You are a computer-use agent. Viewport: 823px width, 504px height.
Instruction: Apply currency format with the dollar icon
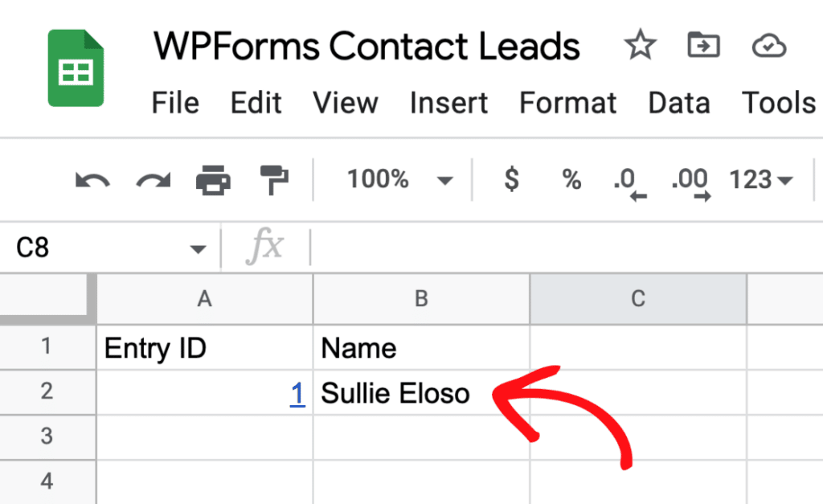[511, 179]
